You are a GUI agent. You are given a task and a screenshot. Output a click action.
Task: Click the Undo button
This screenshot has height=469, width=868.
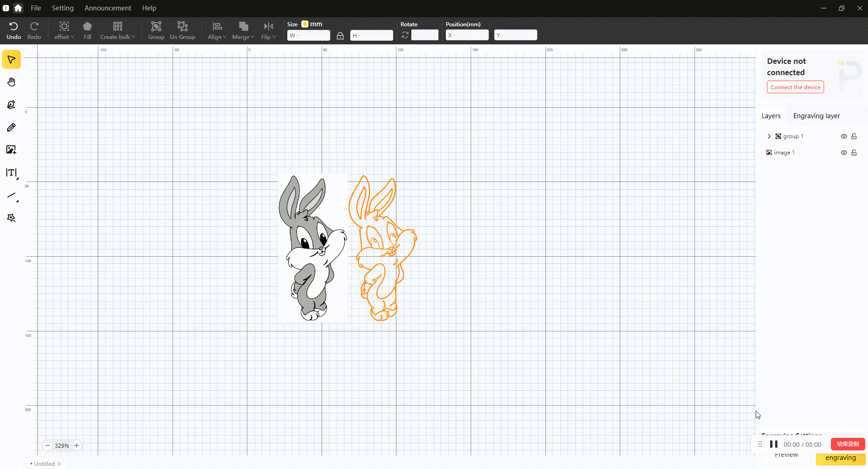point(14,30)
